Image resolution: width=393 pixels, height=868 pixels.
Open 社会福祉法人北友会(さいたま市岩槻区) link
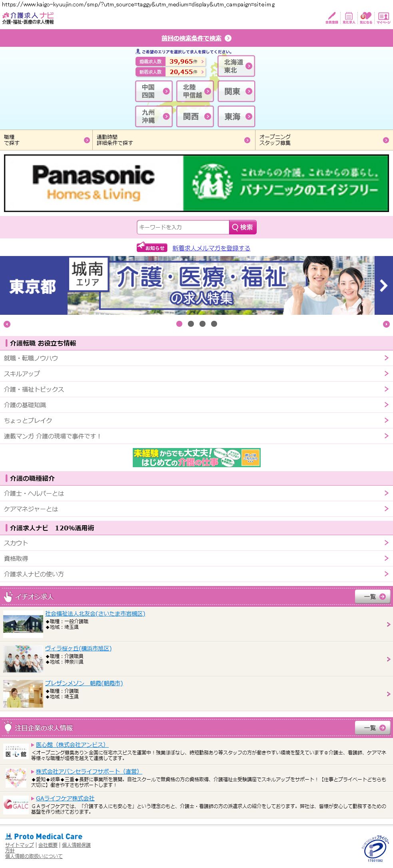pyautogui.click(x=95, y=614)
